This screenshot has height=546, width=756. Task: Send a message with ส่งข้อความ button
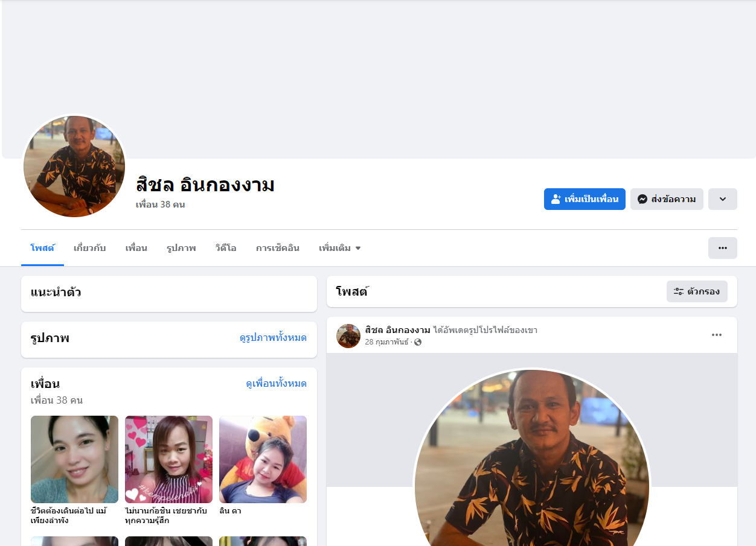pos(667,199)
